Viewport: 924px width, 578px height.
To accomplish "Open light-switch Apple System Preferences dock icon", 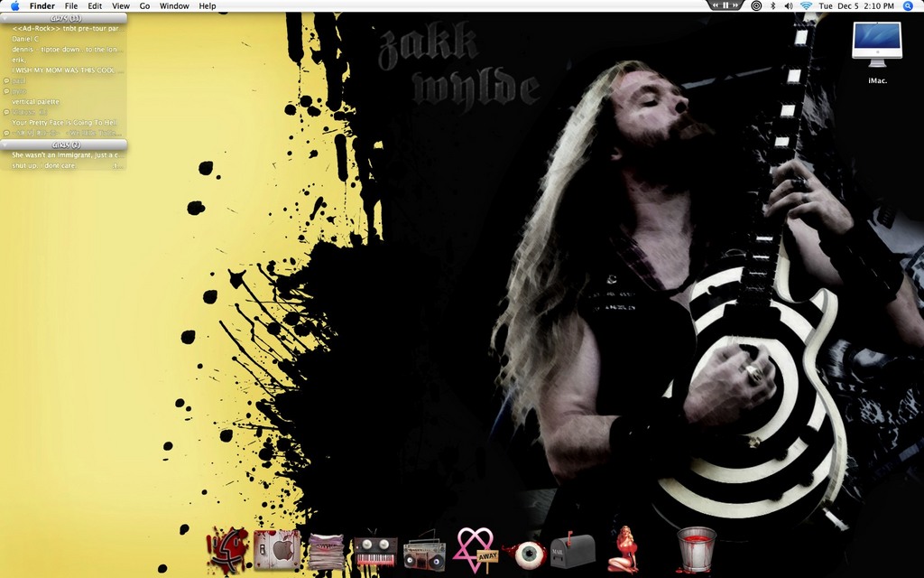I will point(277,552).
